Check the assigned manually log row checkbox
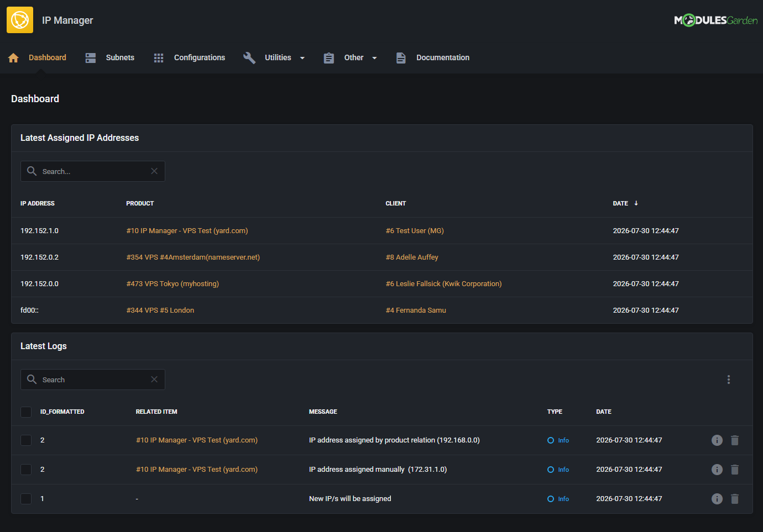 tap(26, 470)
